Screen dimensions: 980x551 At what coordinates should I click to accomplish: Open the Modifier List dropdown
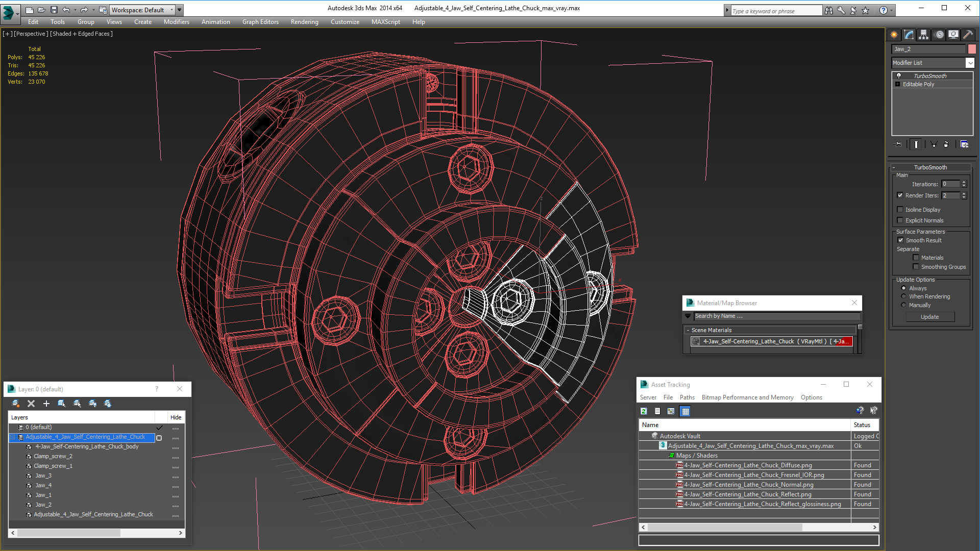[x=970, y=63]
